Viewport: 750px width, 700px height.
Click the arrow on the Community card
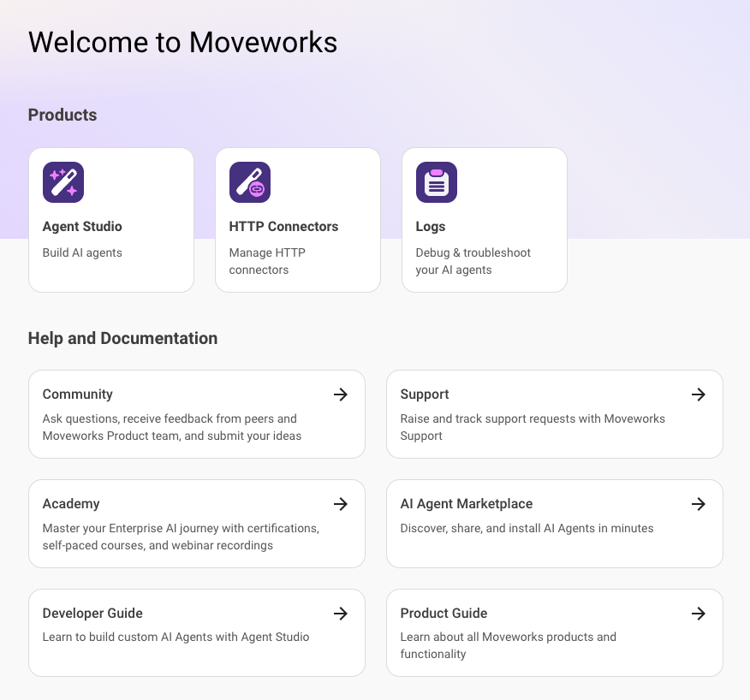[341, 394]
